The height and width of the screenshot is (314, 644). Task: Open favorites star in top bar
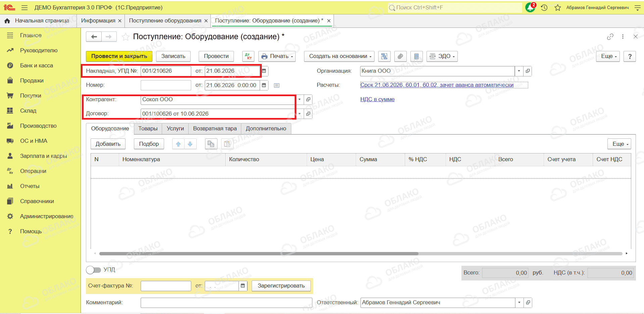(558, 7)
